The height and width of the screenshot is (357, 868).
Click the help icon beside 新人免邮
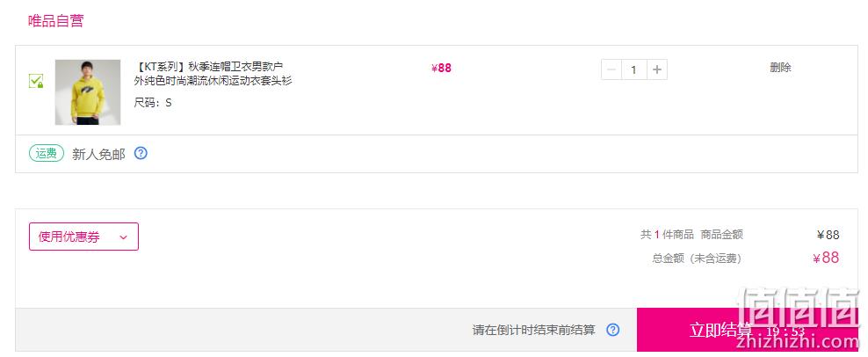click(141, 153)
